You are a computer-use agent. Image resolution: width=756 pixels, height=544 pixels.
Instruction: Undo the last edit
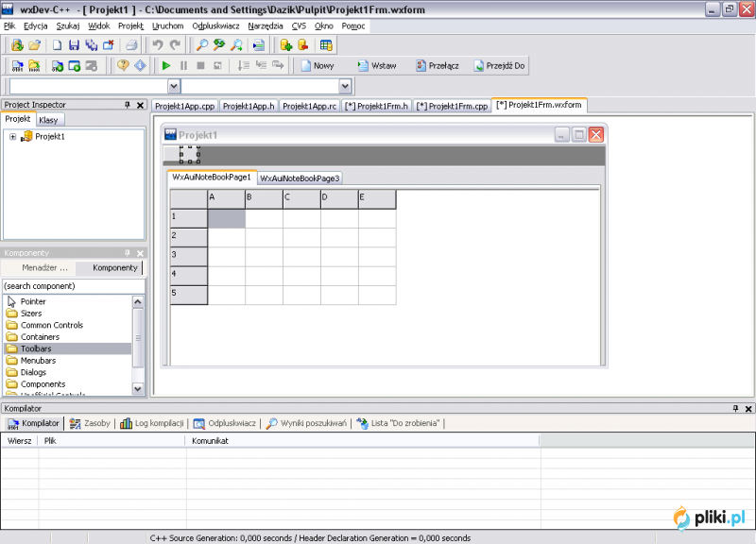coord(158,45)
